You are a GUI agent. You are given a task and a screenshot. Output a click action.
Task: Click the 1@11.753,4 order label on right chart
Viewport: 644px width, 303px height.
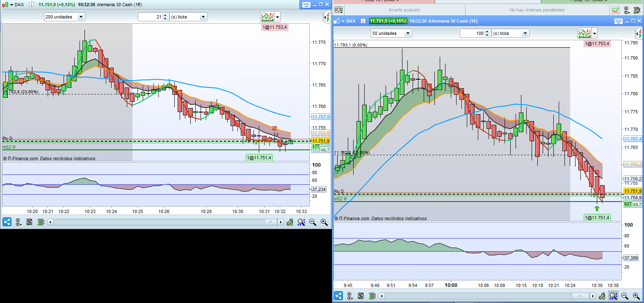coord(597,44)
